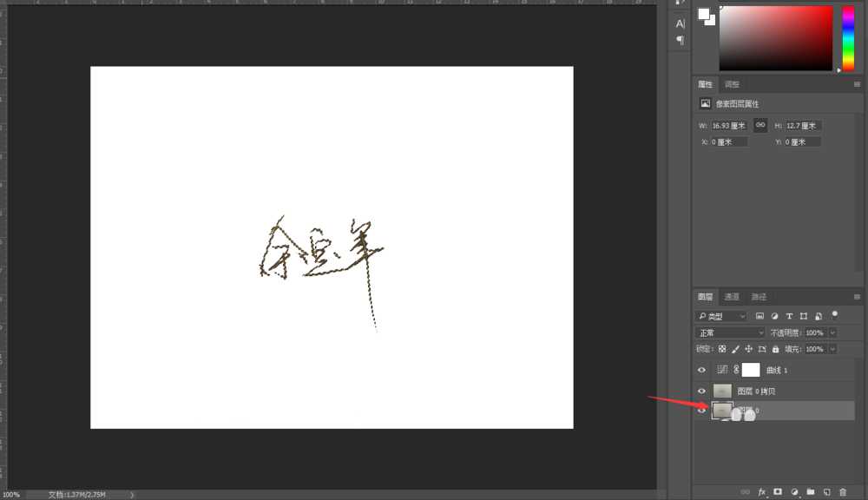Switch to the 通道 channels tab

[x=732, y=296]
